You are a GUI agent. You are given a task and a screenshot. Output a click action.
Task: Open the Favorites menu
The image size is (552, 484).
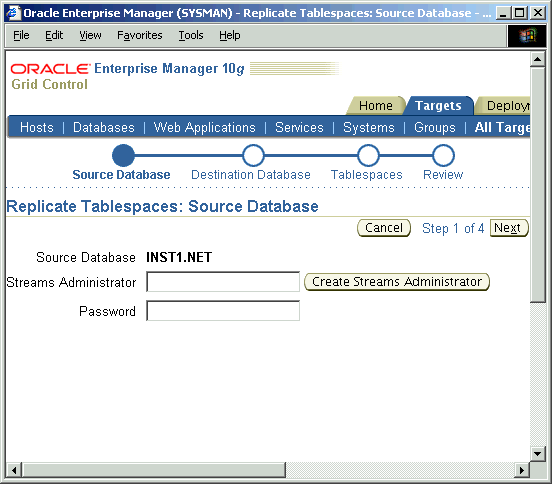pos(140,36)
